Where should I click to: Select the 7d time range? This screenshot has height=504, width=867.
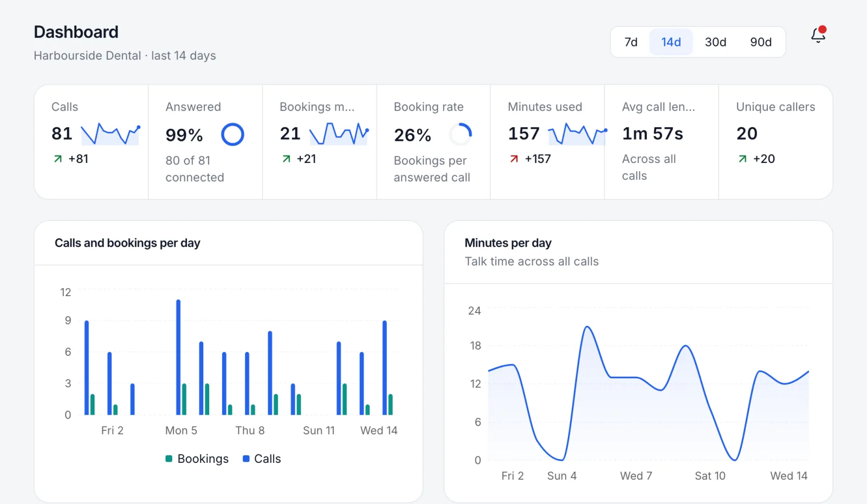click(631, 42)
